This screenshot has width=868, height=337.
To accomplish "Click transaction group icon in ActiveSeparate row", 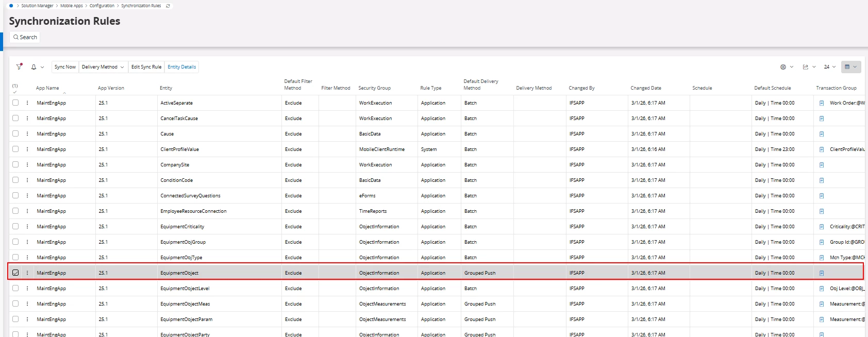I will pyautogui.click(x=822, y=103).
